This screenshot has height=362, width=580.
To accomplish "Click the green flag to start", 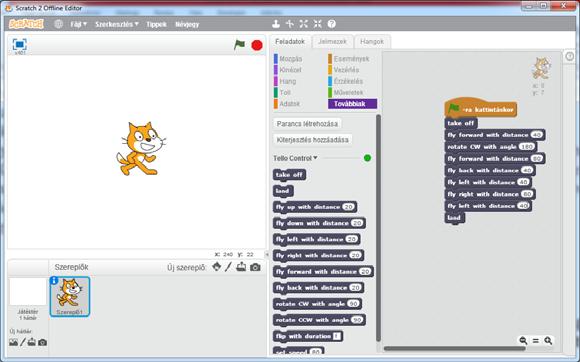I will (x=239, y=45).
